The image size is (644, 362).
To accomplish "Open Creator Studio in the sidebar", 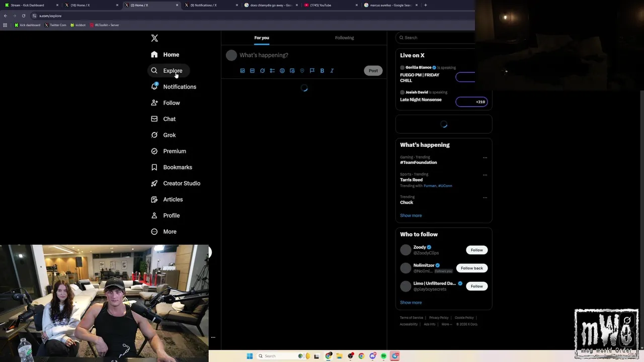I will pyautogui.click(x=176, y=183).
